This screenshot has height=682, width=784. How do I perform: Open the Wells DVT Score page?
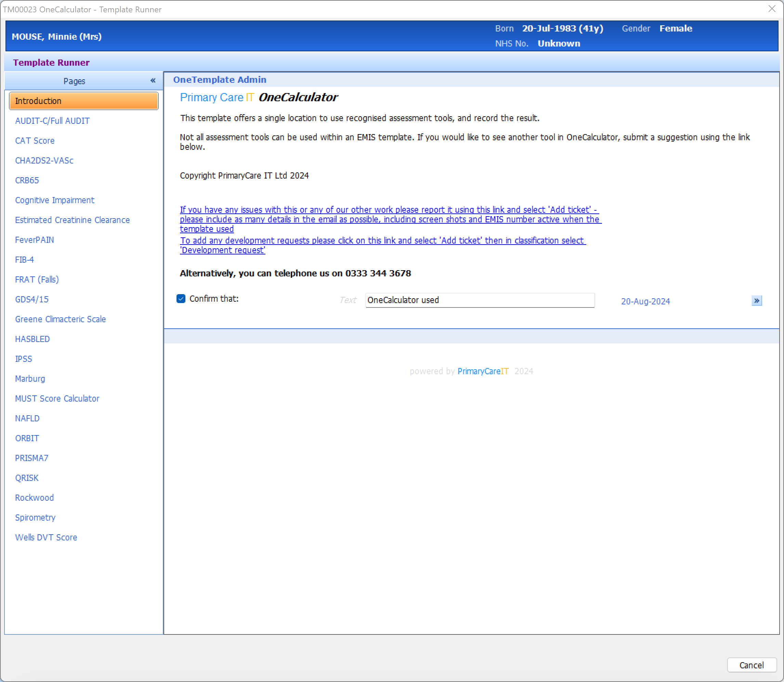coord(46,537)
